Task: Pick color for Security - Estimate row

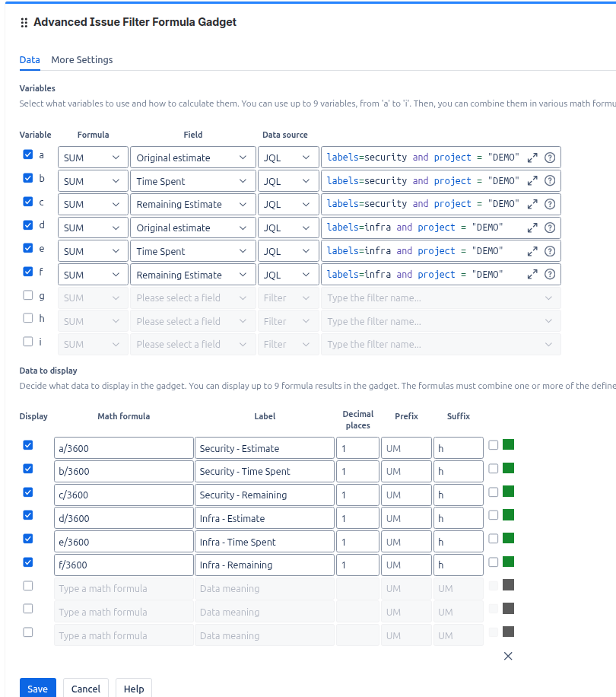Action: pyautogui.click(x=509, y=444)
